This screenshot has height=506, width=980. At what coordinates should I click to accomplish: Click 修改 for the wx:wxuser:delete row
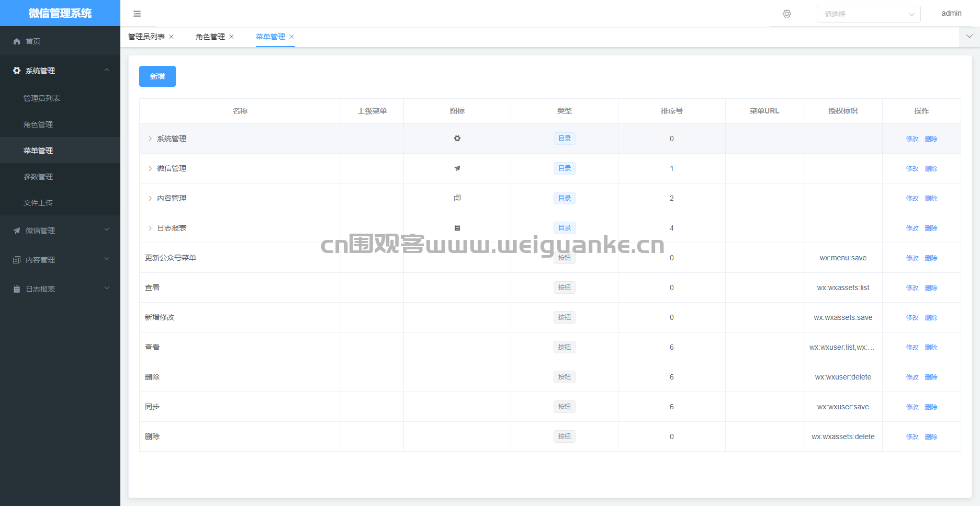tap(913, 377)
